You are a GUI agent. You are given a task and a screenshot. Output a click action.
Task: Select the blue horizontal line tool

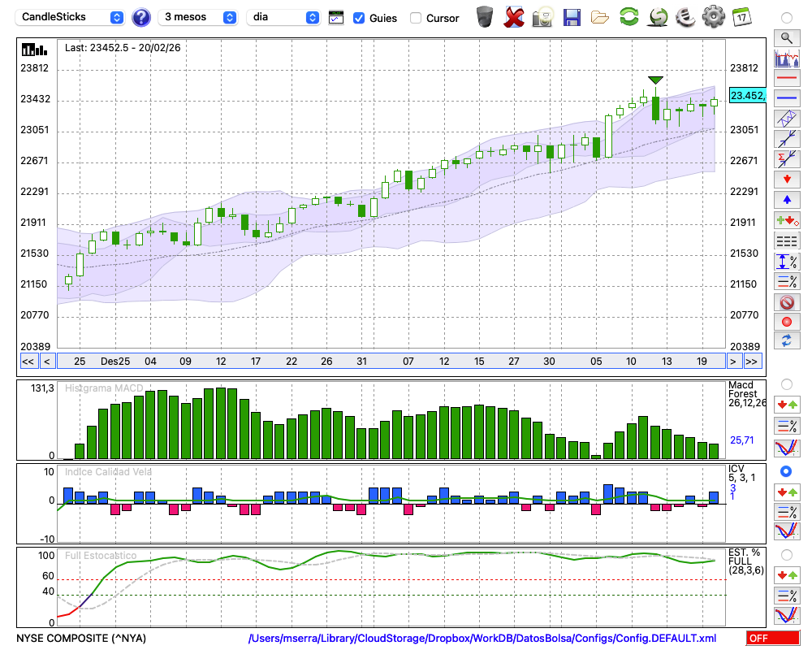coord(787,98)
